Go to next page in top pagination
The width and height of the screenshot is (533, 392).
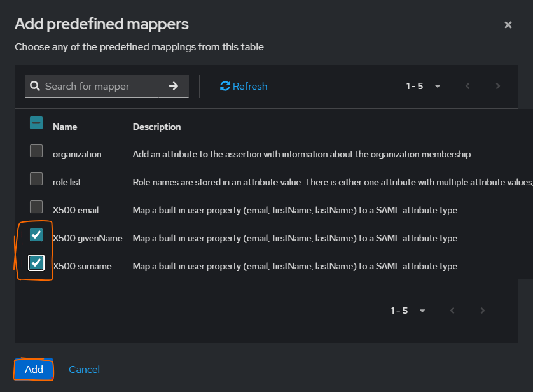click(x=497, y=86)
